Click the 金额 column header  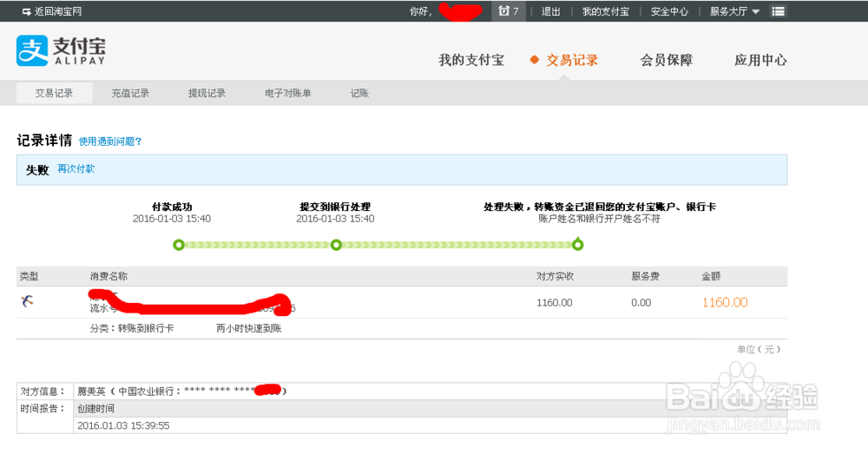[711, 276]
